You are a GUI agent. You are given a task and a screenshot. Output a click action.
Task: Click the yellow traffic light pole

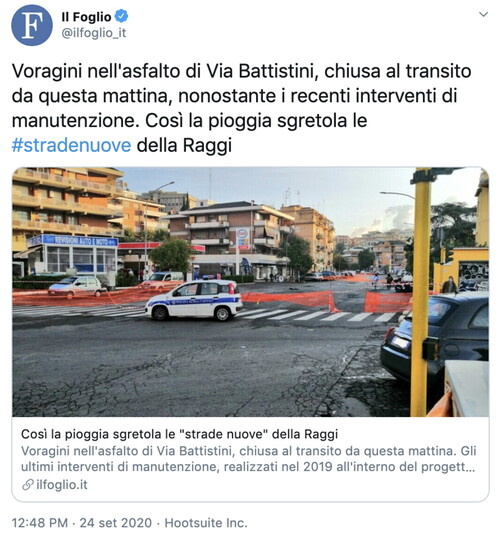click(421, 292)
